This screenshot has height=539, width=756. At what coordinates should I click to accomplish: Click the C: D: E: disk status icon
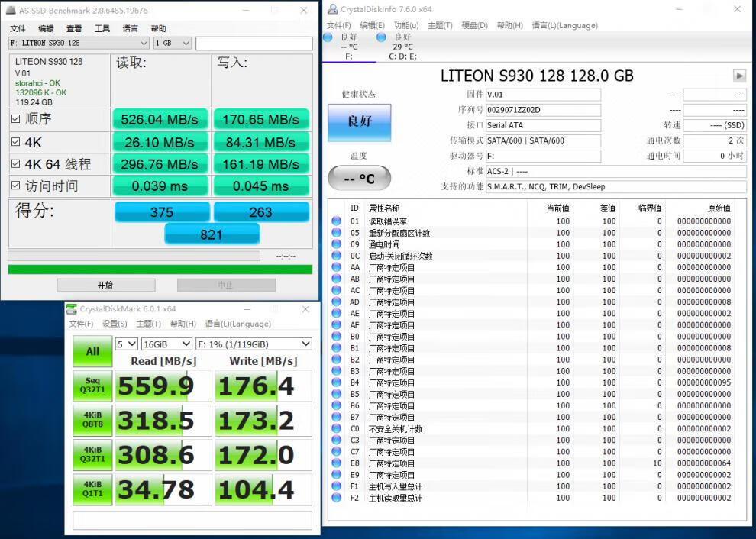click(381, 37)
